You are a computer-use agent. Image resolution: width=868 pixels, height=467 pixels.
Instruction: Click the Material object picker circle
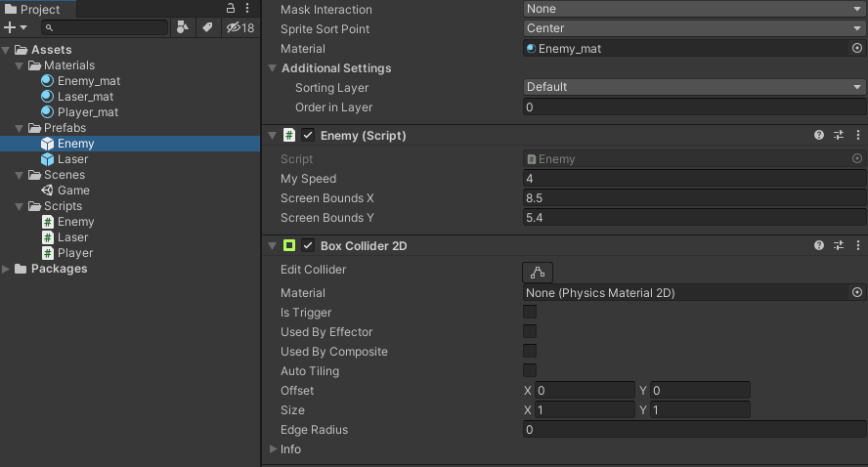pos(857,48)
